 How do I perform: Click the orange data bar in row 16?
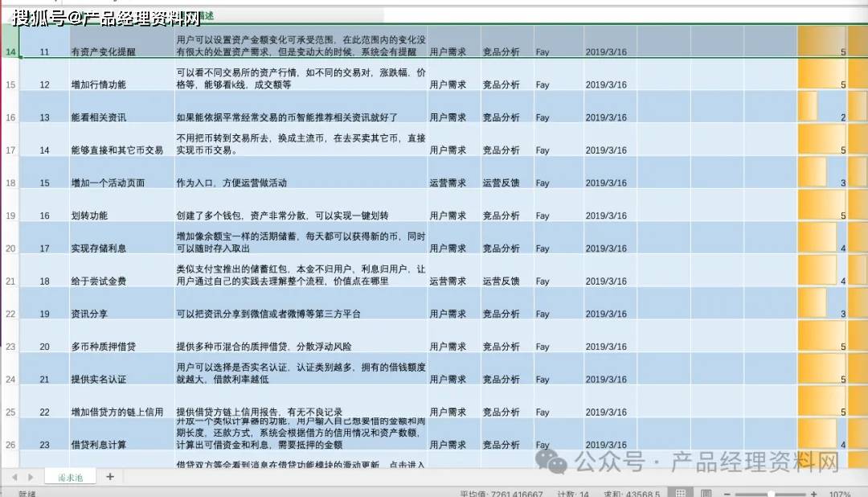click(807, 106)
